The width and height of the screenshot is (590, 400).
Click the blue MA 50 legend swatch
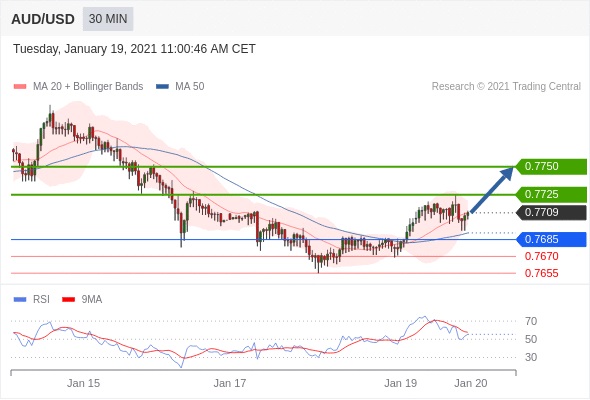pyautogui.click(x=162, y=87)
